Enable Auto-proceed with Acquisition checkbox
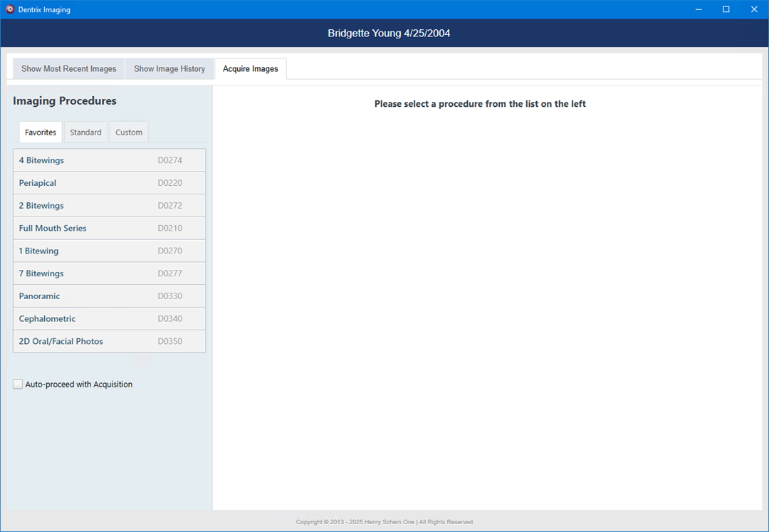Viewport: 769px width, 532px height. point(18,384)
